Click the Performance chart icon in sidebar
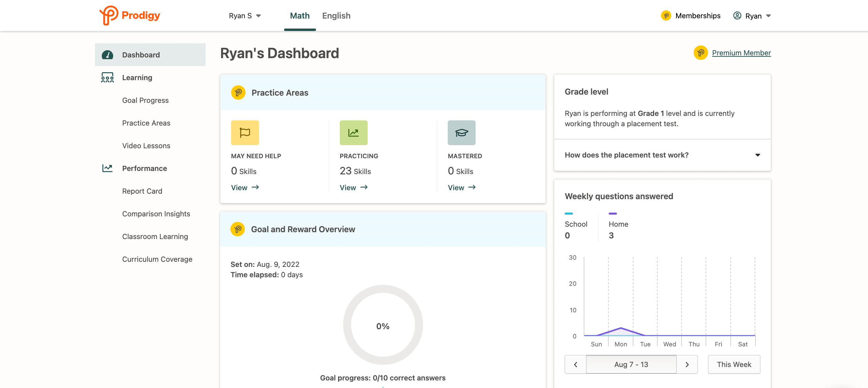The width and height of the screenshot is (868, 388). point(107,168)
